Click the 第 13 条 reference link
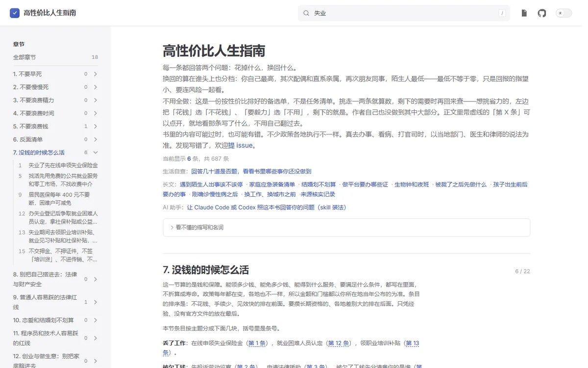This screenshot has width=588, height=368. coord(291,348)
